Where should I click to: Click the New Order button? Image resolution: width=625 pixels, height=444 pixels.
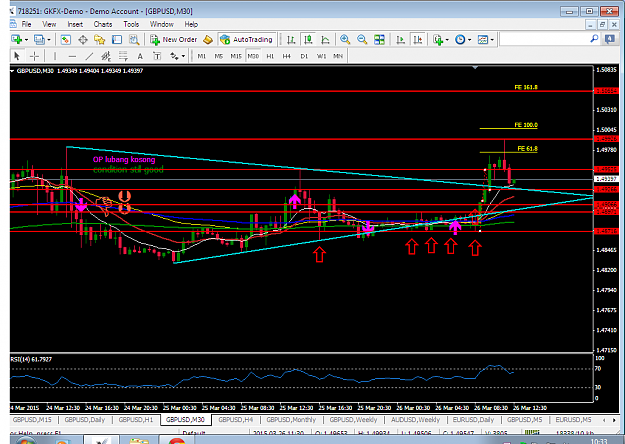pyautogui.click(x=173, y=39)
